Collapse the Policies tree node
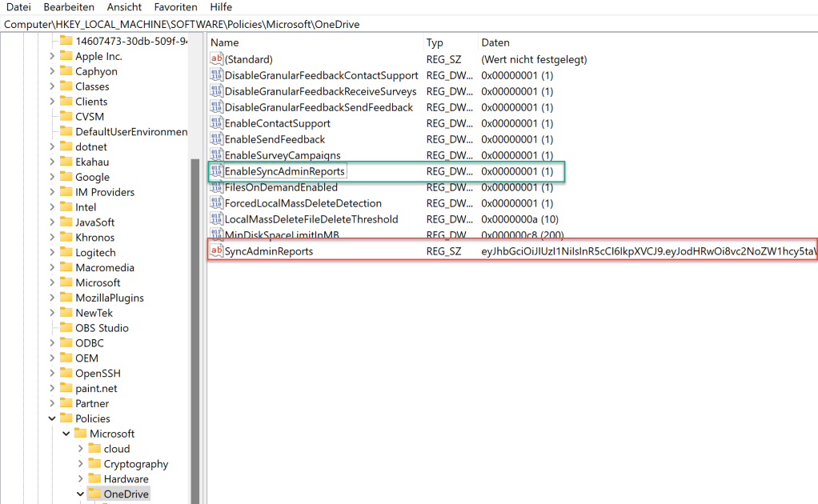 (x=51, y=418)
